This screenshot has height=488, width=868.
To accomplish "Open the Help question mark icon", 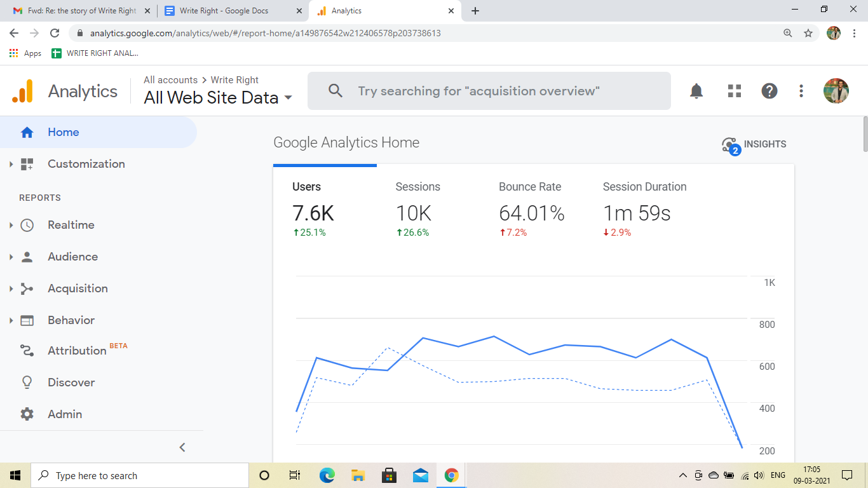I will 770,91.
